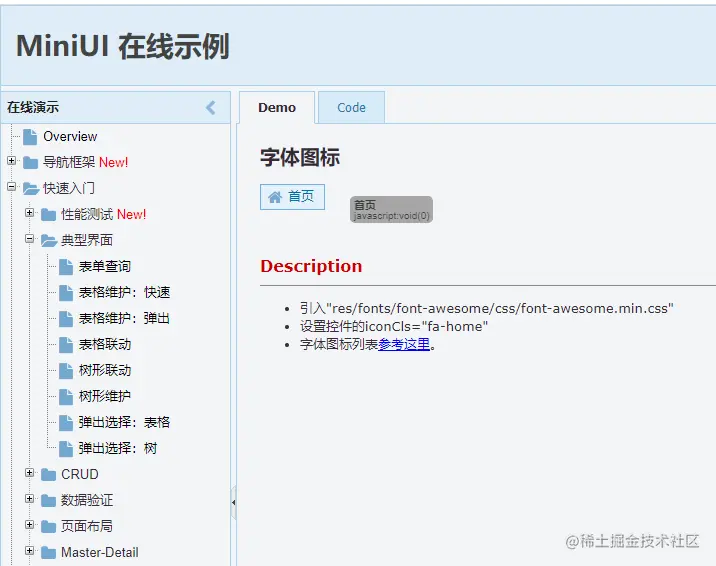716x566 pixels.
Task: Click the 在线演示 panel title
Action: pyautogui.click(x=33, y=108)
